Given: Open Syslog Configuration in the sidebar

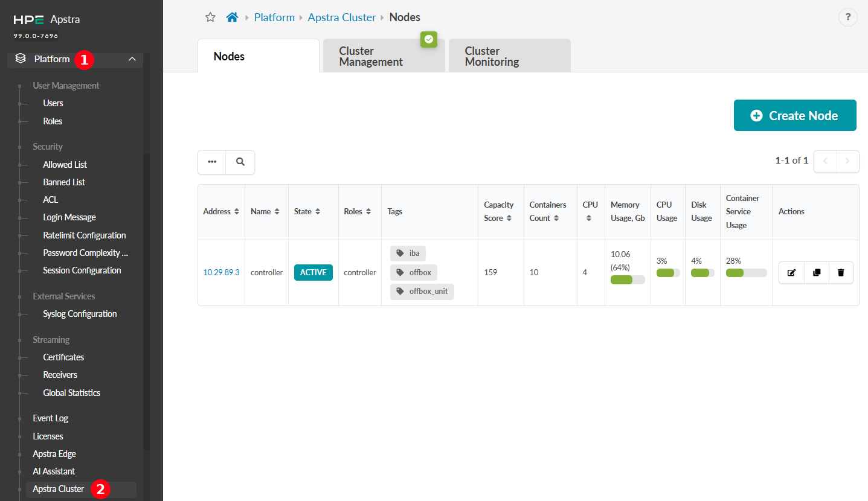Looking at the screenshot, I should point(80,314).
